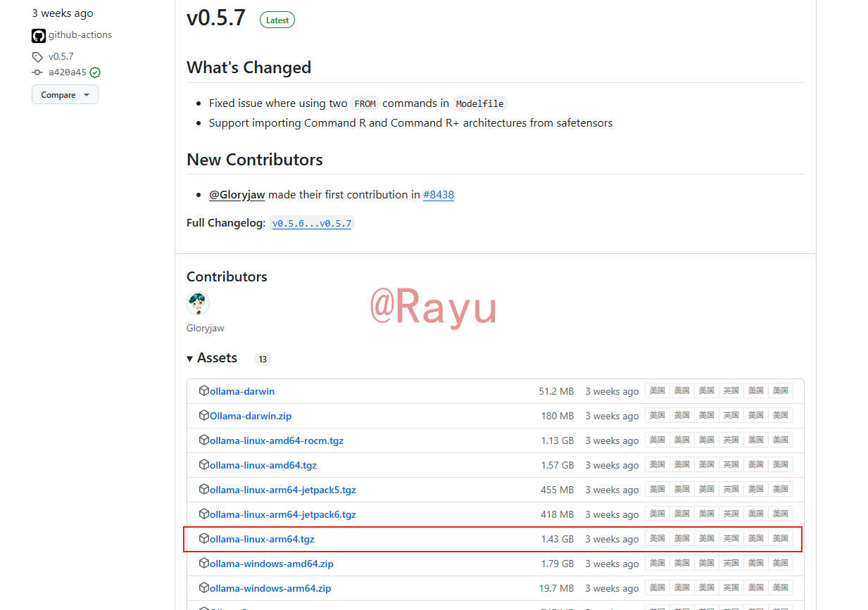Click the 英国 mirror button for ollama-darwin
868x610 pixels.
pyautogui.click(x=731, y=390)
